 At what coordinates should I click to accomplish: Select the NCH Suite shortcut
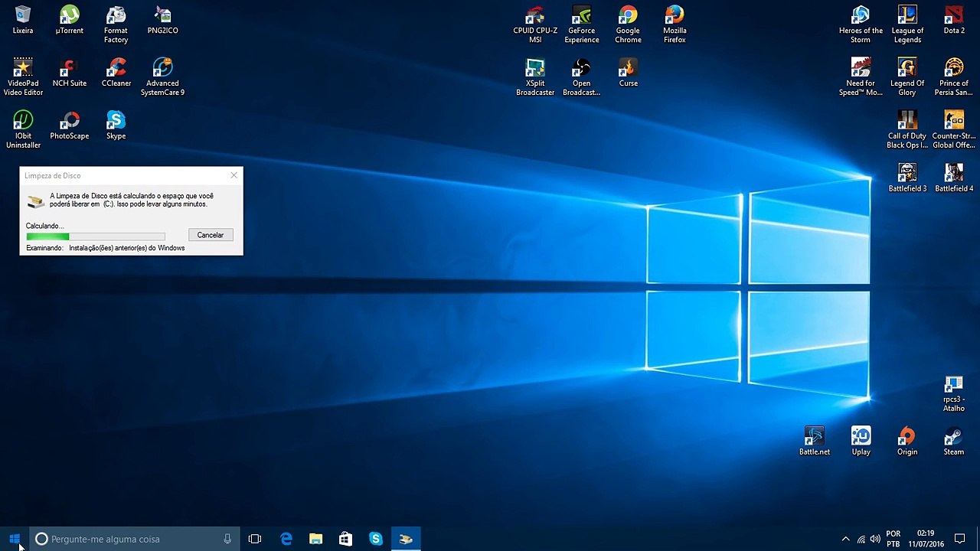70,73
